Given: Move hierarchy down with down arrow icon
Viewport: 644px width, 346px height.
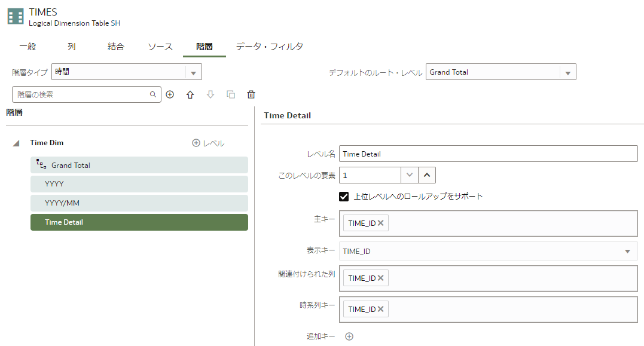Looking at the screenshot, I should coord(210,95).
